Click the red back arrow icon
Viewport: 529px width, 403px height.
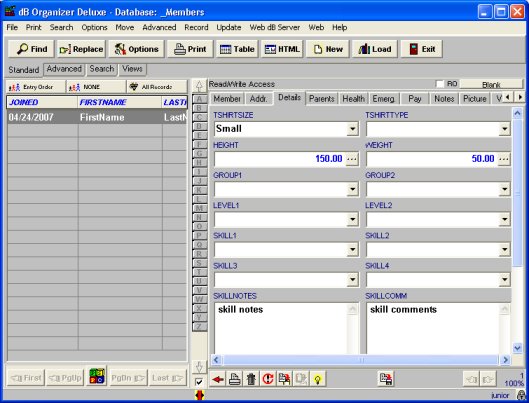click(x=218, y=379)
